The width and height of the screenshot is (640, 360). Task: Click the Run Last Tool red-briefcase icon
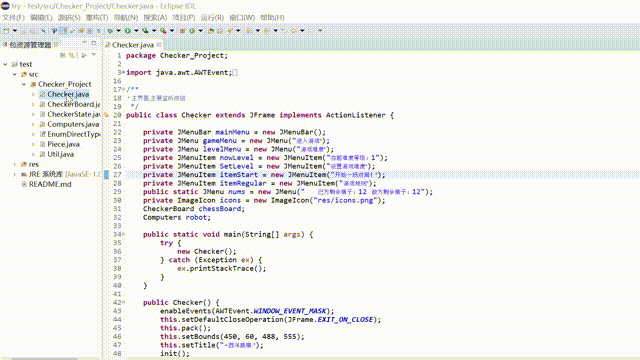[x=163, y=31]
